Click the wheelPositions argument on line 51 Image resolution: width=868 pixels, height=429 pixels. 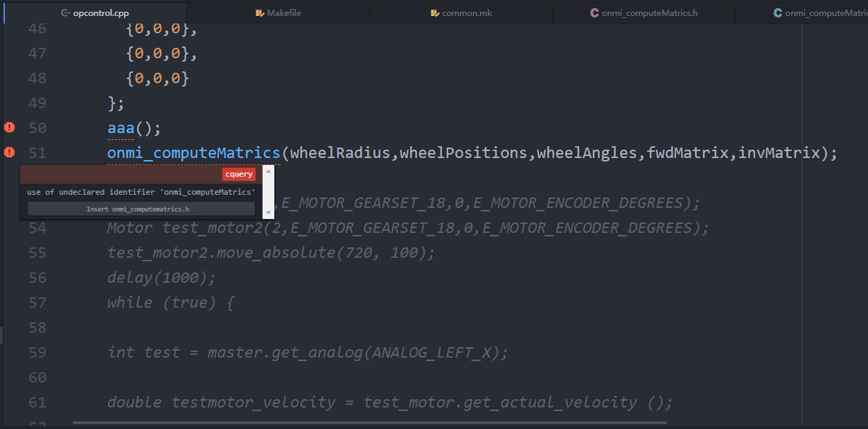463,153
